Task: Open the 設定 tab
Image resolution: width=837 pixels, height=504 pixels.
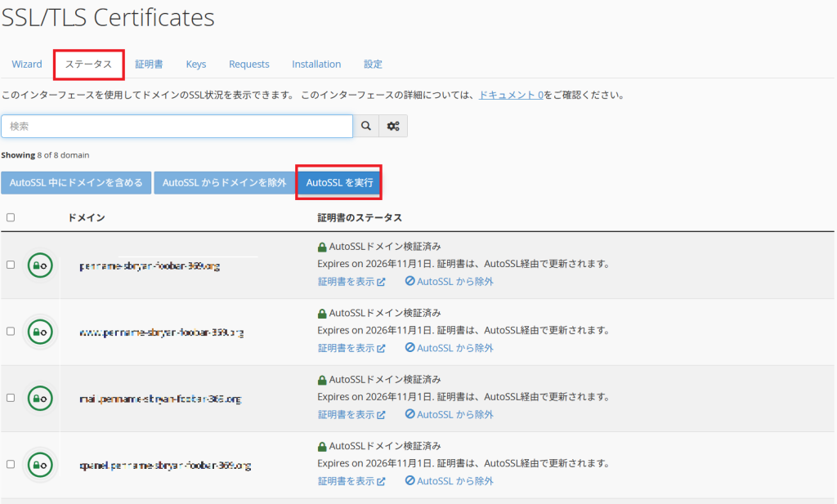Action: (x=373, y=64)
